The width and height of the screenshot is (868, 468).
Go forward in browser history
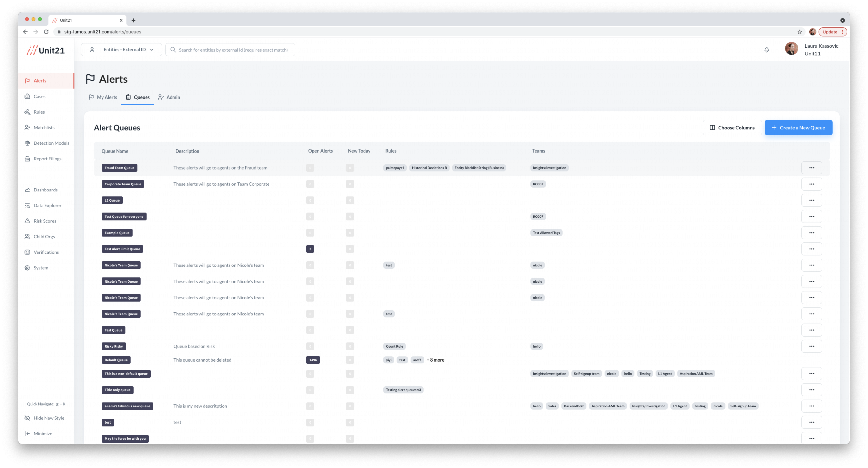[x=36, y=32]
